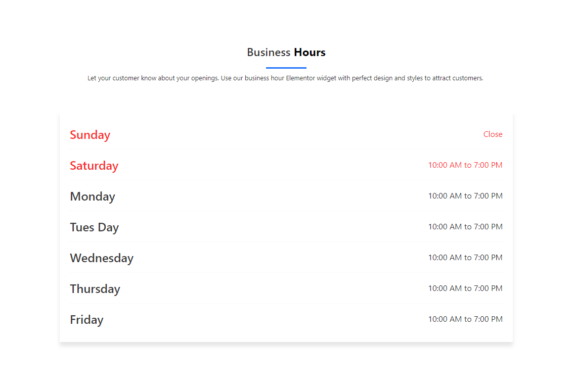Click Monday's 10:00 AM to 7:00 PM
Screen dimensions: 571x392
[x=465, y=196]
